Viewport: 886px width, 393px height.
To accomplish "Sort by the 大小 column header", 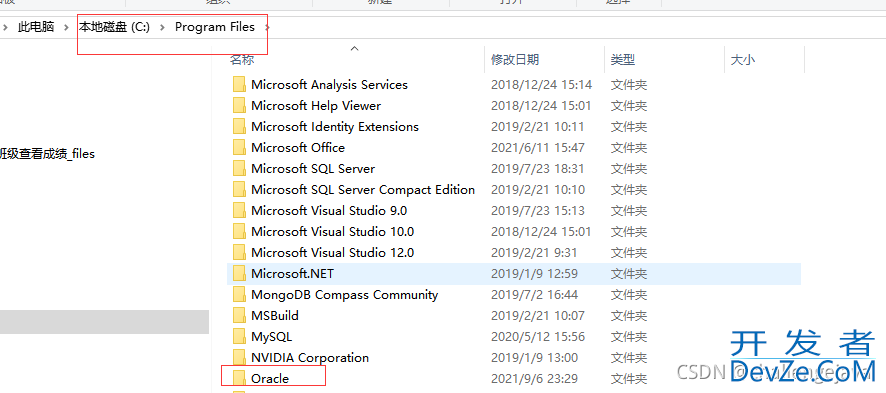I will click(x=742, y=59).
